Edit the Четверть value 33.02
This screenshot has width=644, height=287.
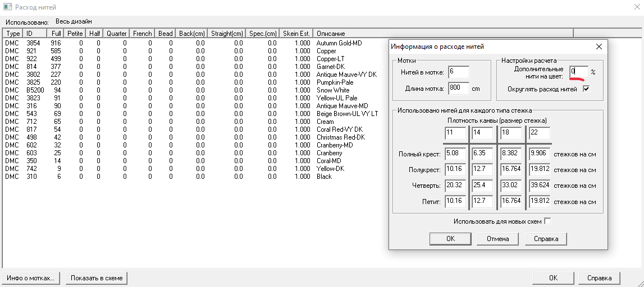click(x=511, y=186)
